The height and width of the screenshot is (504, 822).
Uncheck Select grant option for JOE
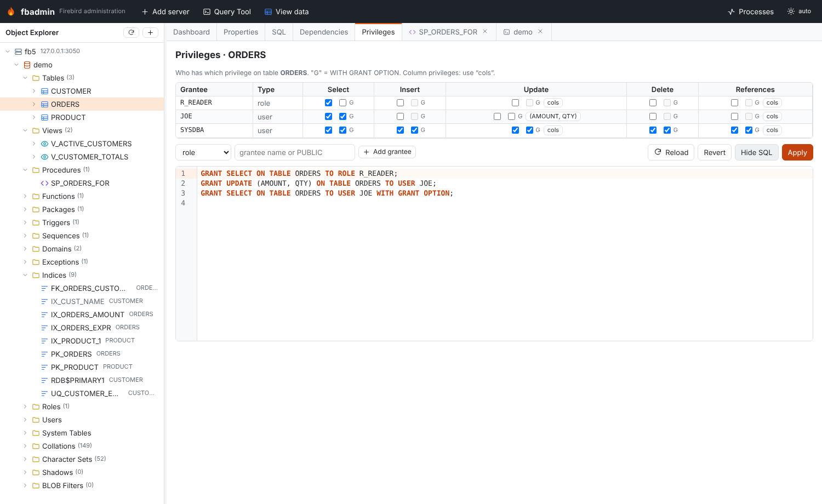tap(342, 116)
